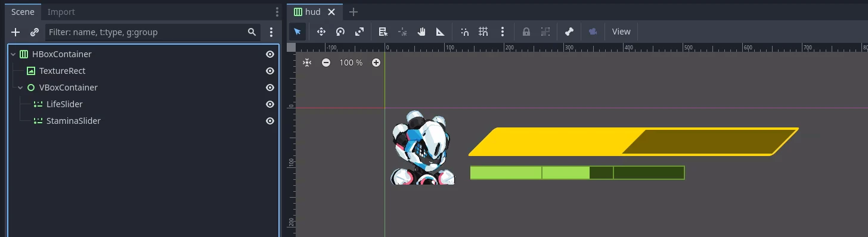This screenshot has width=868, height=237.
Task: Collapse the VBoxContainer node children
Action: click(21, 88)
